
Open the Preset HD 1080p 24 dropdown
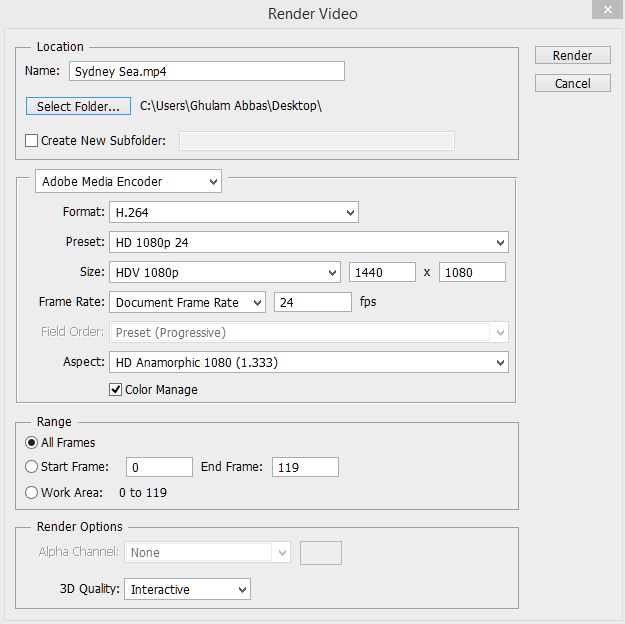click(x=308, y=242)
